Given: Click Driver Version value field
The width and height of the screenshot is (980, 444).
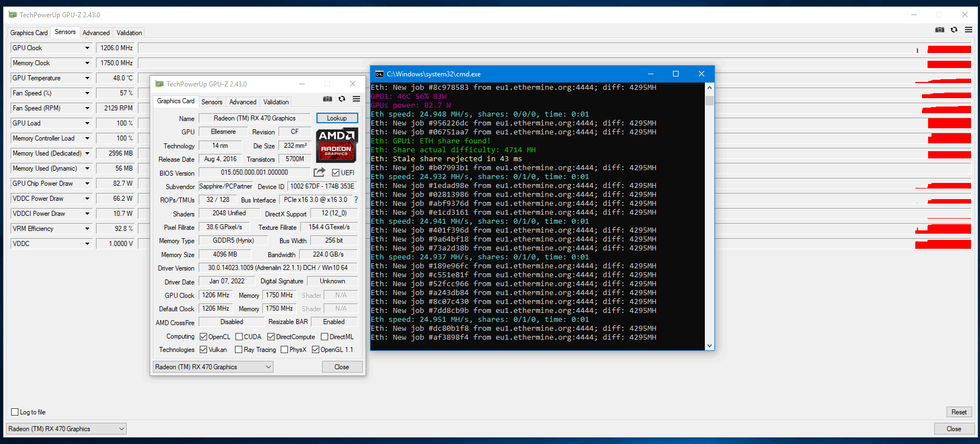Looking at the screenshot, I should [278, 268].
